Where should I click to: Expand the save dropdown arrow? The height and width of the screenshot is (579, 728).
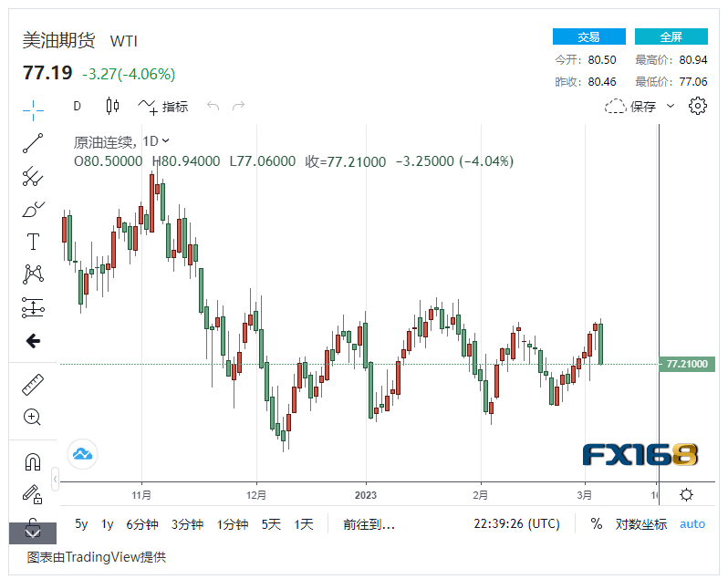tap(670, 107)
